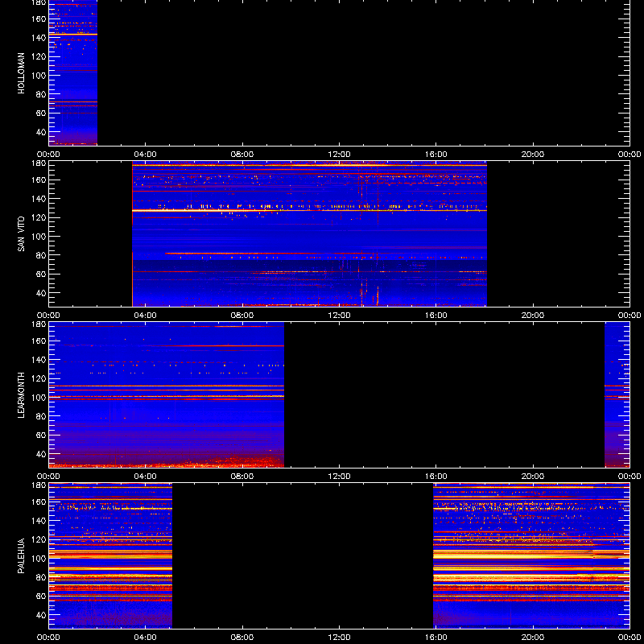Choose the 80 frequency label on Palehua axis
The image size is (644, 644).
pos(41,577)
